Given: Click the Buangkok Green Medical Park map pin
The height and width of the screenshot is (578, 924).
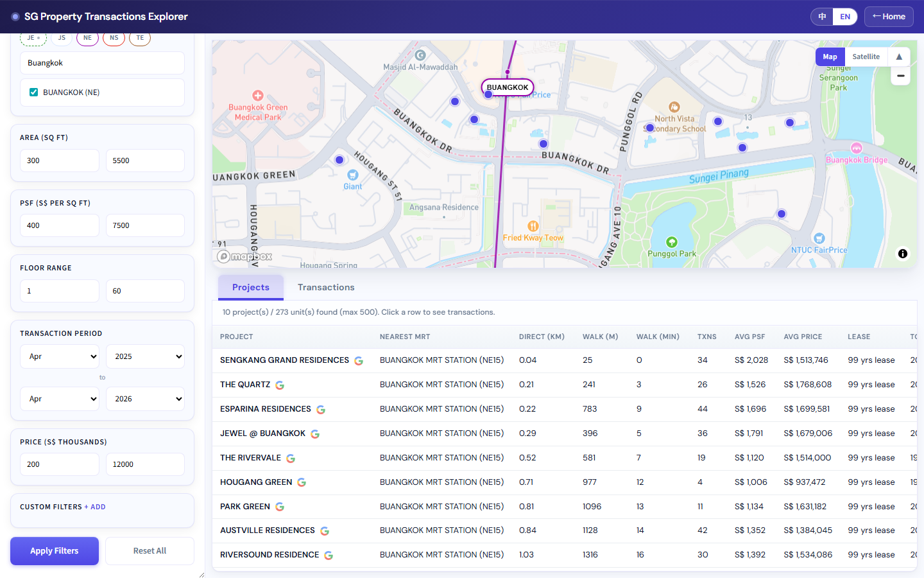Looking at the screenshot, I should coord(258,95).
